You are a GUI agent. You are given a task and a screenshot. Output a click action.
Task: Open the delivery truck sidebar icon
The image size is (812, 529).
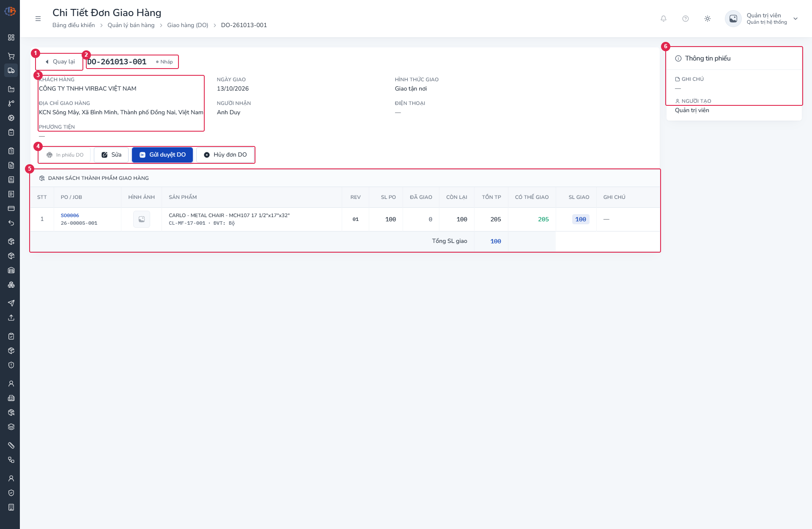pyautogui.click(x=11, y=71)
